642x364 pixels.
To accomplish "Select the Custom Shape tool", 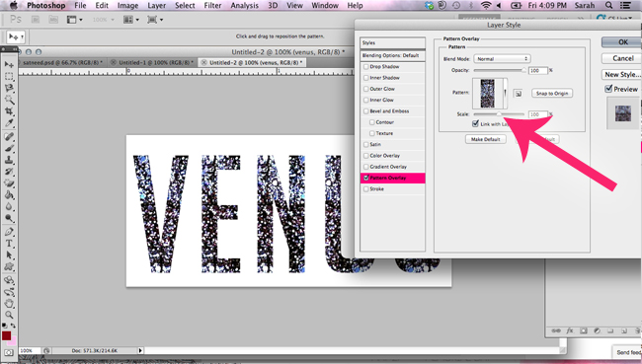I will pos(9,266).
